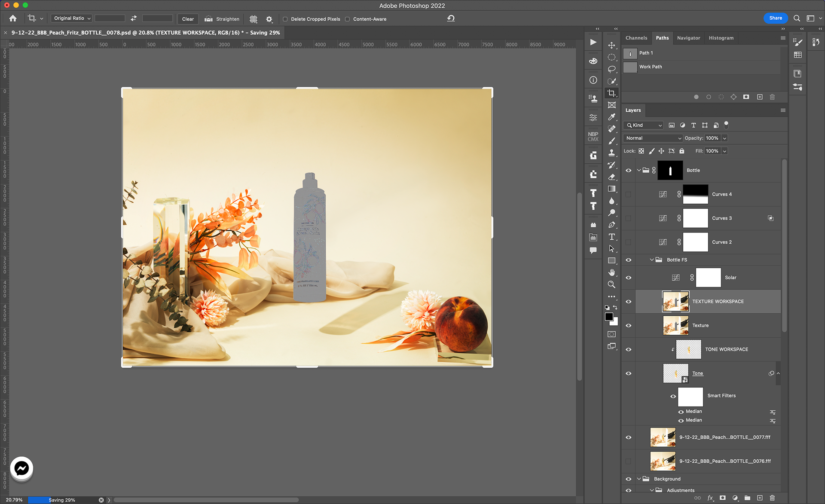Select the Zoom tool
The height and width of the screenshot is (504, 825).
tap(611, 284)
